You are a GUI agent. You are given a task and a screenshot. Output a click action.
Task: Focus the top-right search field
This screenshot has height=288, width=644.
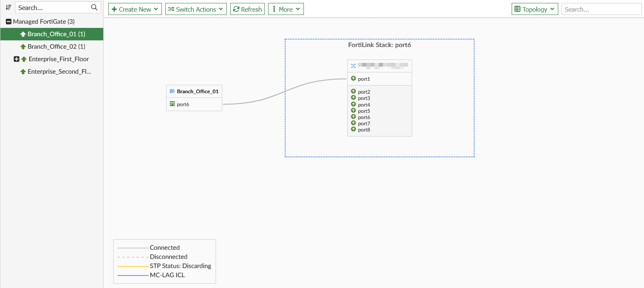point(602,9)
